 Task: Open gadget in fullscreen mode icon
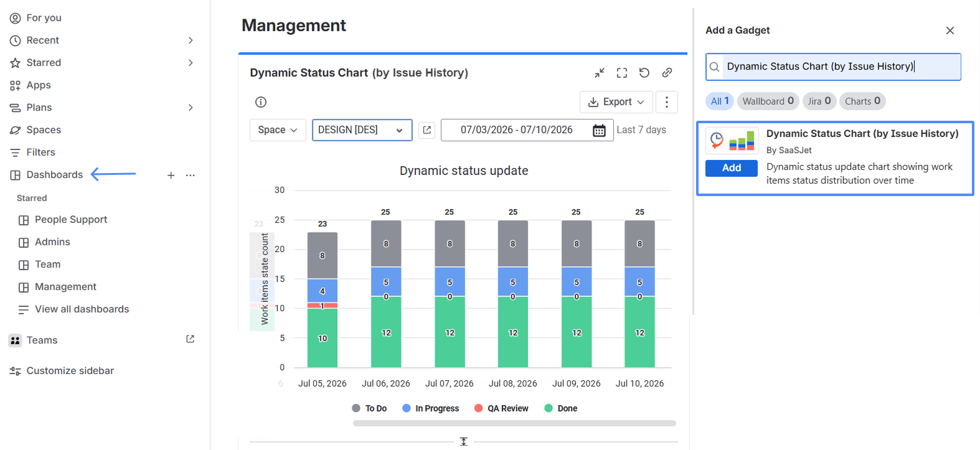[x=622, y=73]
